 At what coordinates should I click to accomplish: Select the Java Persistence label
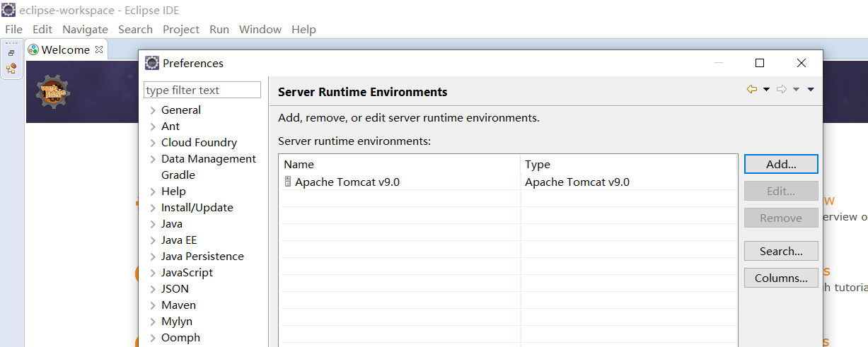202,257
